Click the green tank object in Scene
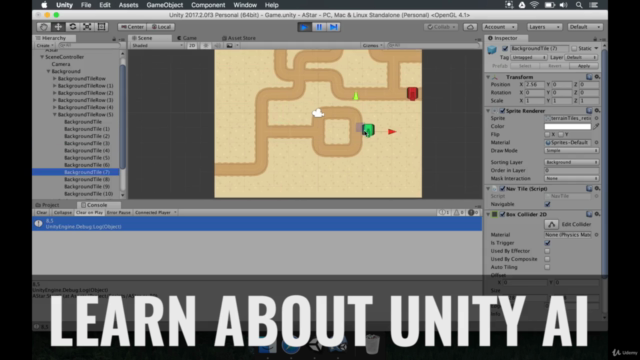The height and width of the screenshot is (360, 640). pyautogui.click(x=368, y=130)
